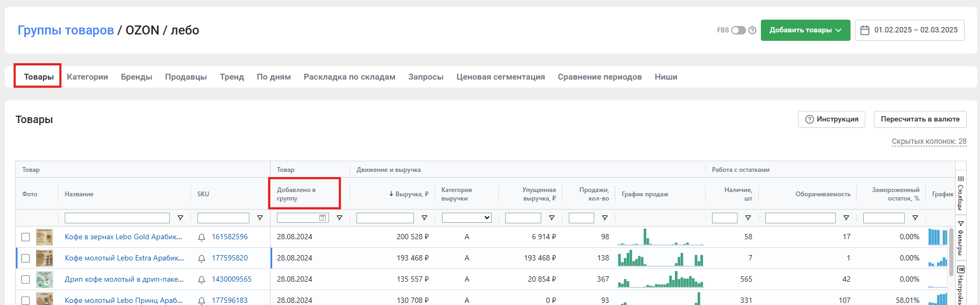Switch to the По дням tab
This screenshot has width=980, height=305.
pyautogui.click(x=274, y=77)
